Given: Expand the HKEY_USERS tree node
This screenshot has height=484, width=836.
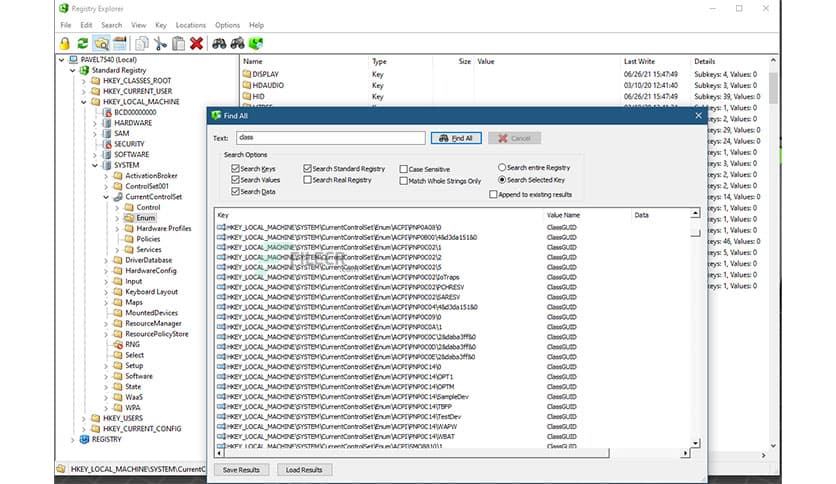Looking at the screenshot, I should click(x=84, y=418).
